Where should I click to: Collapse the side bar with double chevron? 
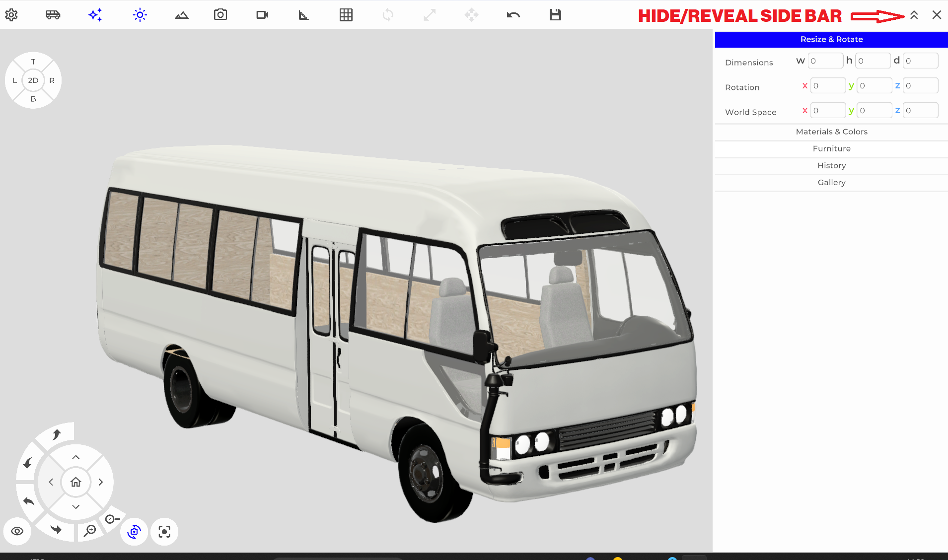[914, 15]
